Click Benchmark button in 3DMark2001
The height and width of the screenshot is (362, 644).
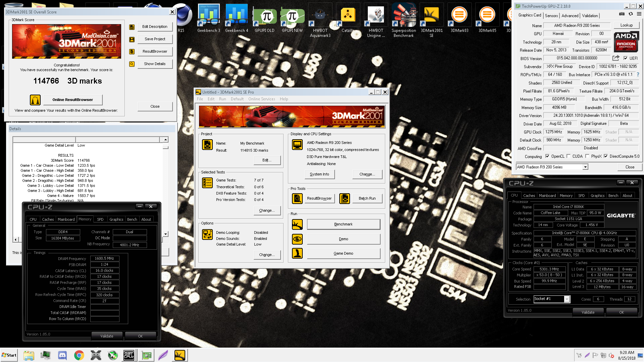coord(343,224)
